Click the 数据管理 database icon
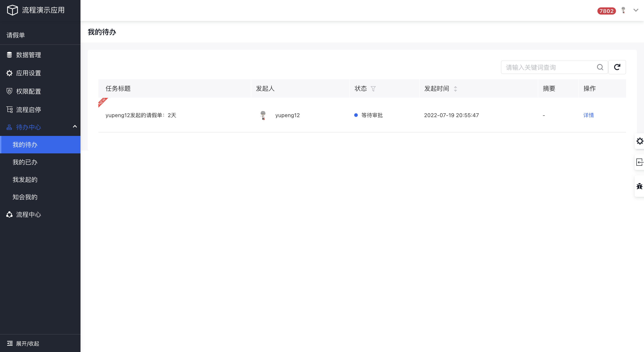 (x=9, y=55)
